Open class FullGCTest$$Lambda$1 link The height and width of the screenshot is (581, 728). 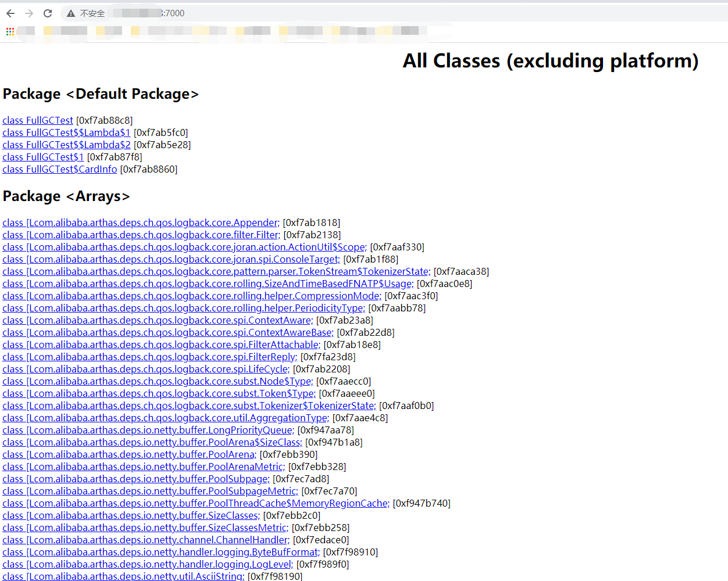point(66,132)
